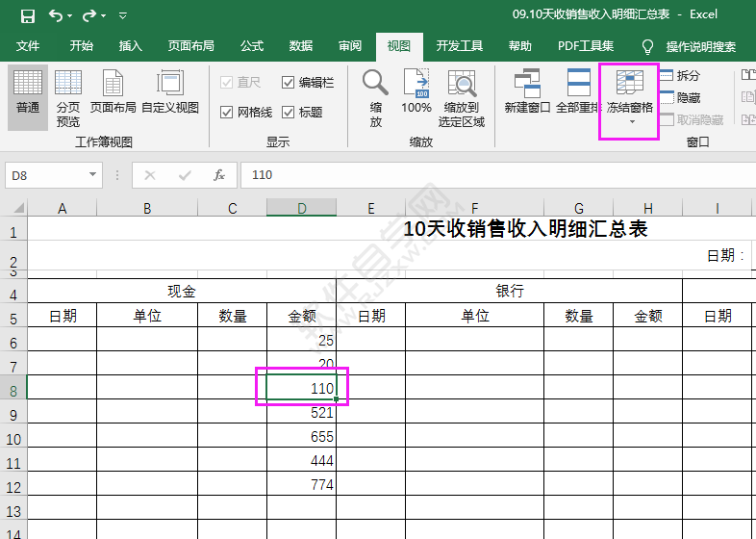Click the lightbulb 操作说明搜索 box
Image resolution: width=756 pixels, height=539 pixels.
tap(689, 47)
